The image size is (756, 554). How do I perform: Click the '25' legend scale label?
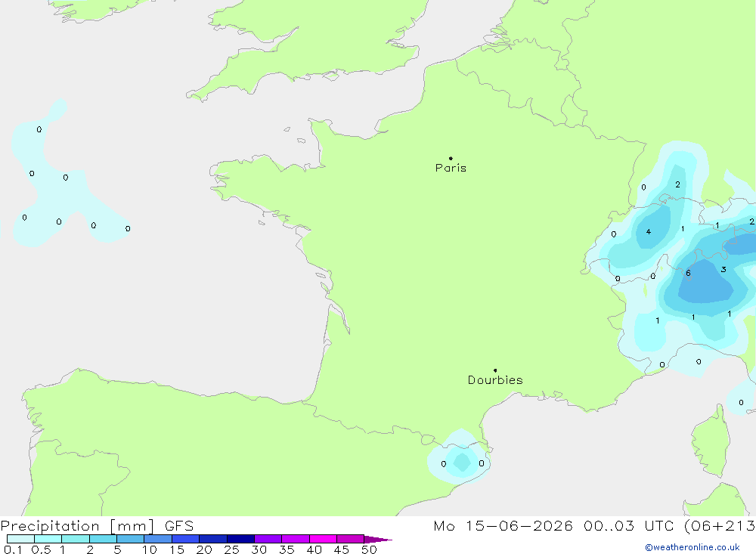pos(232,549)
